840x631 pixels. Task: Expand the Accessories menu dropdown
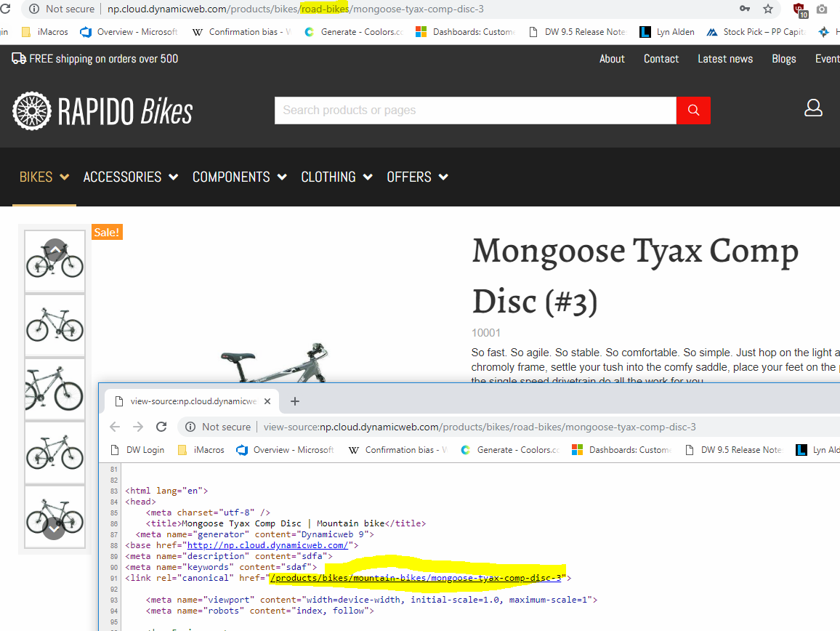click(x=130, y=177)
